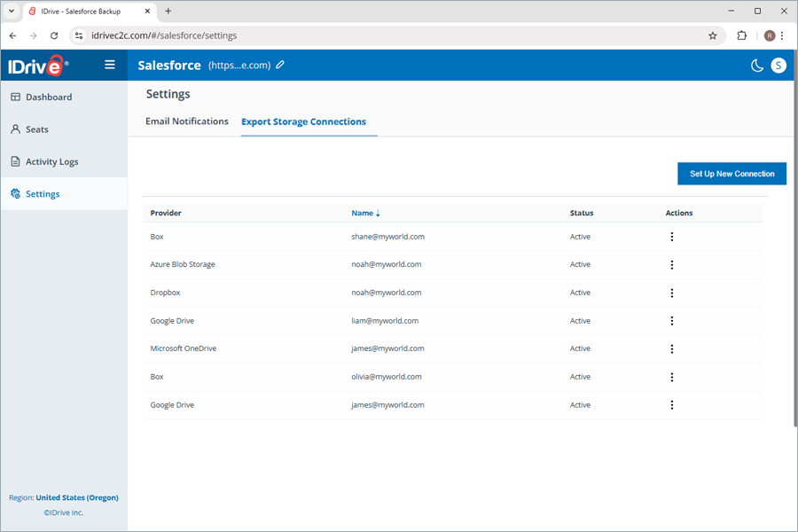Open Dashboard from the sidebar
This screenshot has width=798, height=532.
[49, 98]
